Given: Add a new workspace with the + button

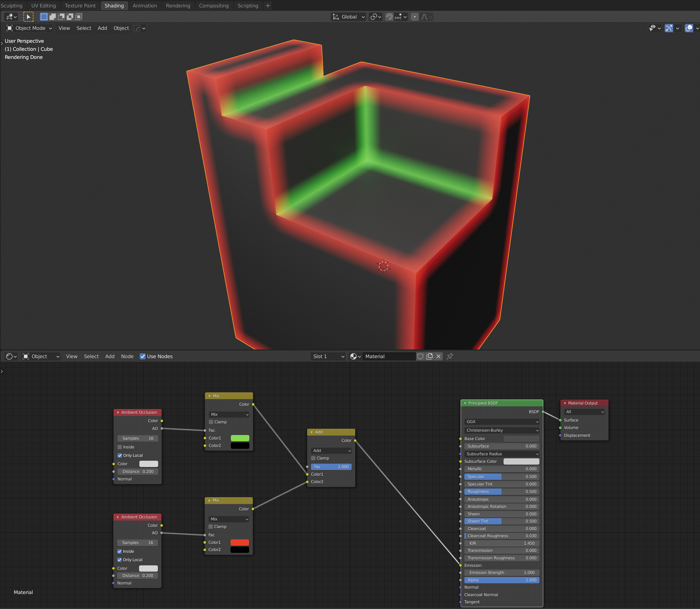Looking at the screenshot, I should tap(268, 5).
